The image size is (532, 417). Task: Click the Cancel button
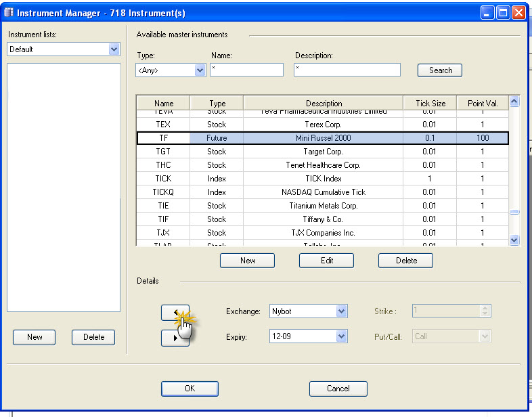[338, 389]
